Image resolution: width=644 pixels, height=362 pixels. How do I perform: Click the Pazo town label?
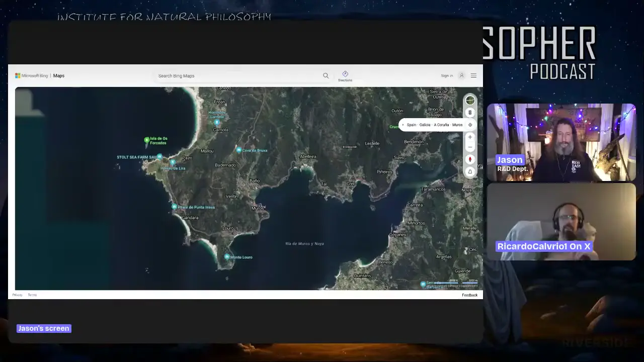(187, 158)
